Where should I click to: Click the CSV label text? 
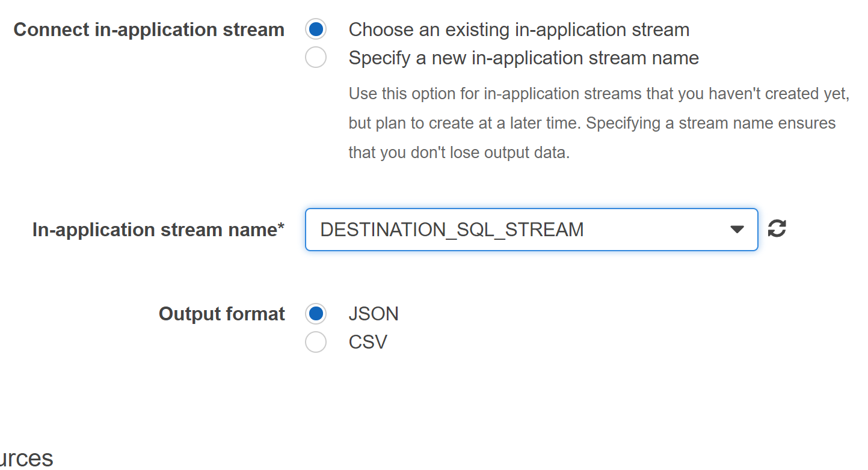(x=368, y=342)
